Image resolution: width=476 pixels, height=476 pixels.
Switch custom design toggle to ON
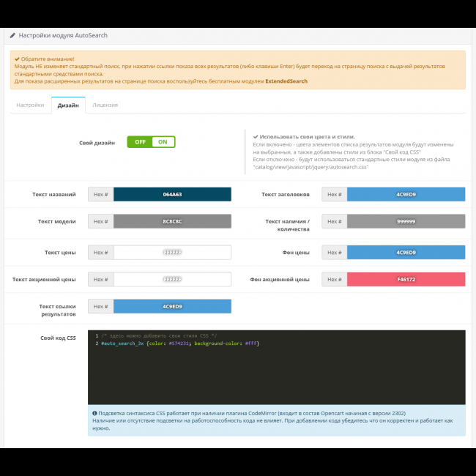[x=163, y=142]
